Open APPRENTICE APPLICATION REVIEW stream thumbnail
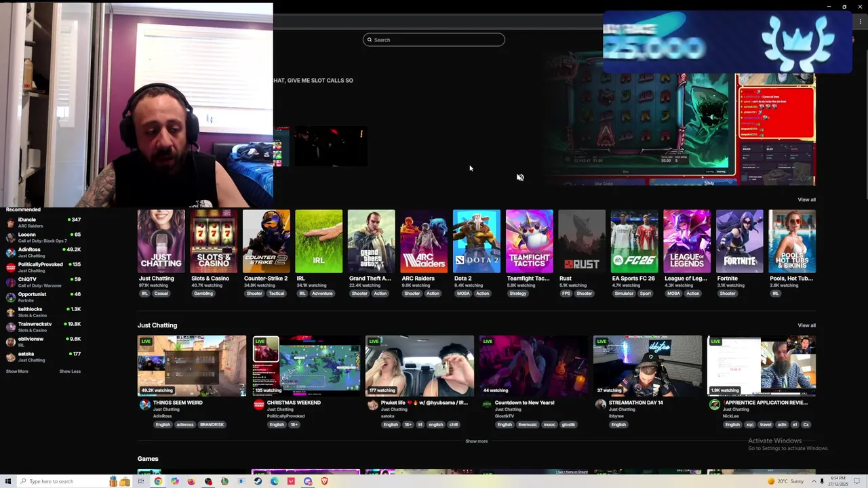This screenshot has width=868, height=488. pos(762,366)
